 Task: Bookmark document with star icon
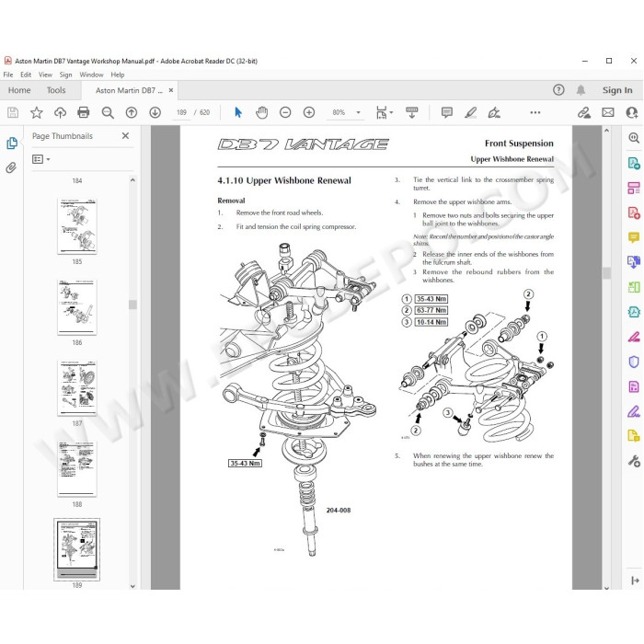pos(37,112)
